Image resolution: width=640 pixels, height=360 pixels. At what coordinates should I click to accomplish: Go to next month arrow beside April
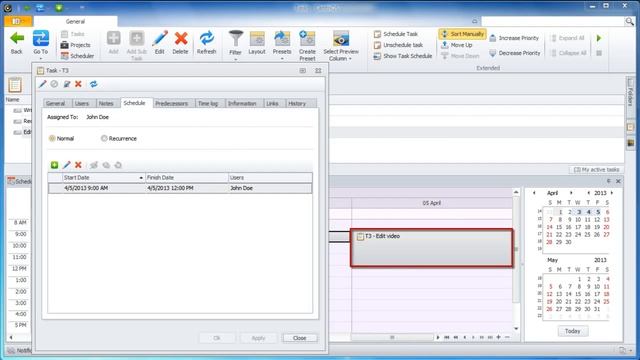571,193
